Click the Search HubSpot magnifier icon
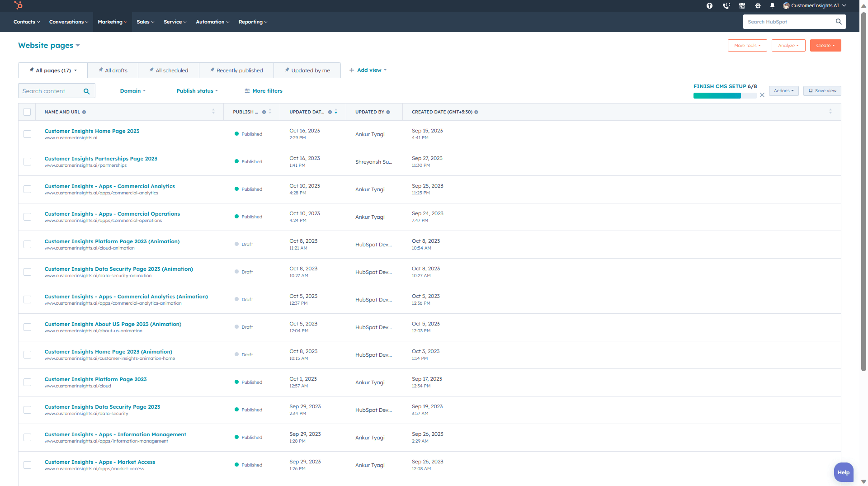Viewport: 868px width, 486px height. pos(839,22)
